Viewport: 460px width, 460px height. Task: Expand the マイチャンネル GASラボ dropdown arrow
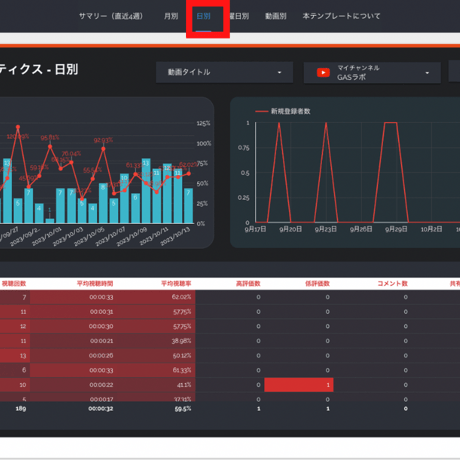pos(427,73)
